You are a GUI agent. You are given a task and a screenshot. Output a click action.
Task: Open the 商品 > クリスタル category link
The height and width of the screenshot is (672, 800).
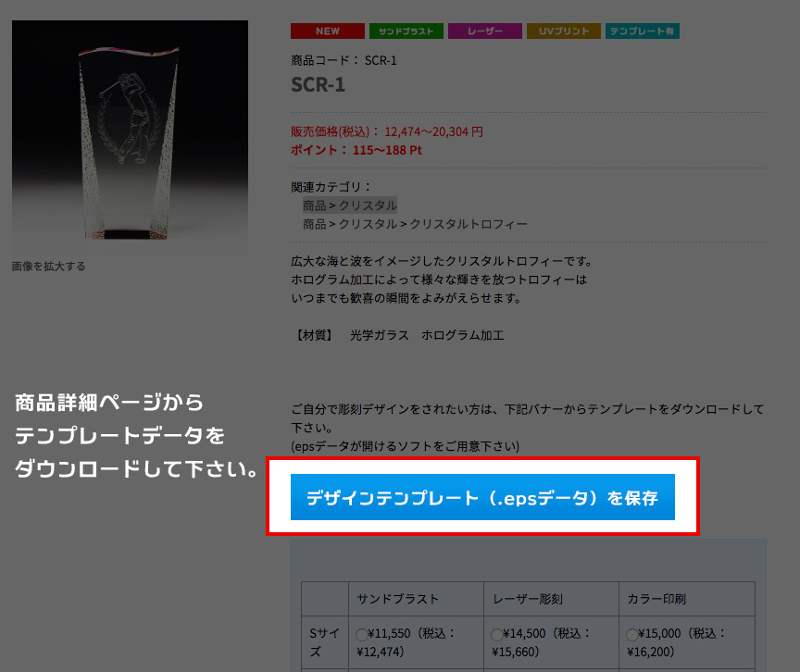349,205
